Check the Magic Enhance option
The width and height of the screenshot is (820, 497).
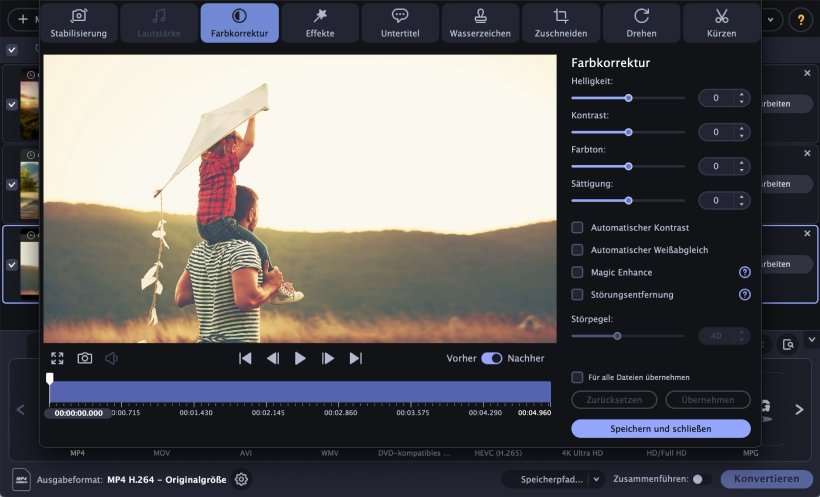point(577,272)
